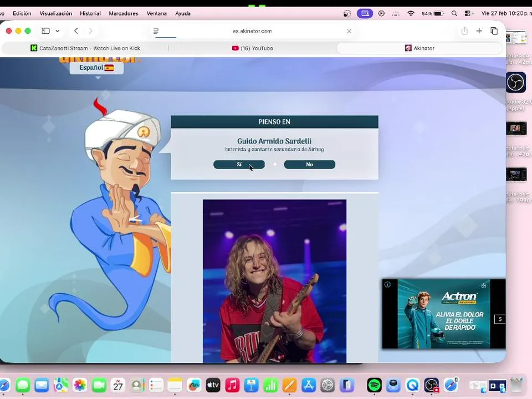Open Apple TV from the Dock
532x399 pixels.
213,386
